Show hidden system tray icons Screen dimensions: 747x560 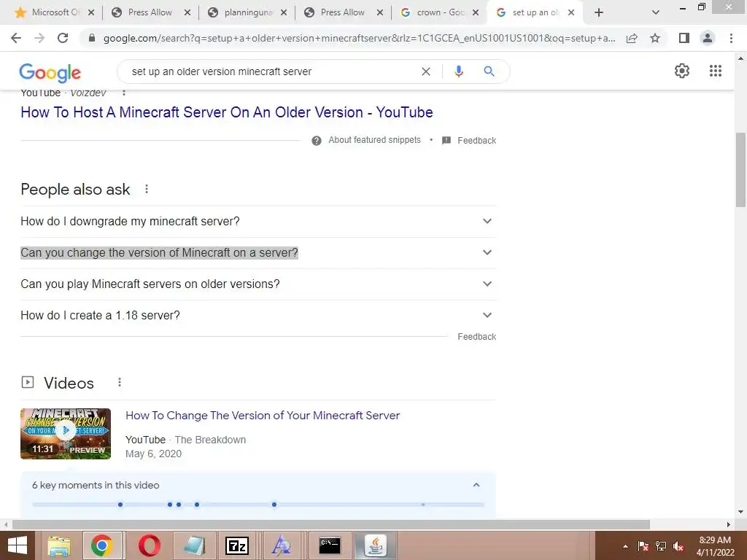(x=625, y=546)
